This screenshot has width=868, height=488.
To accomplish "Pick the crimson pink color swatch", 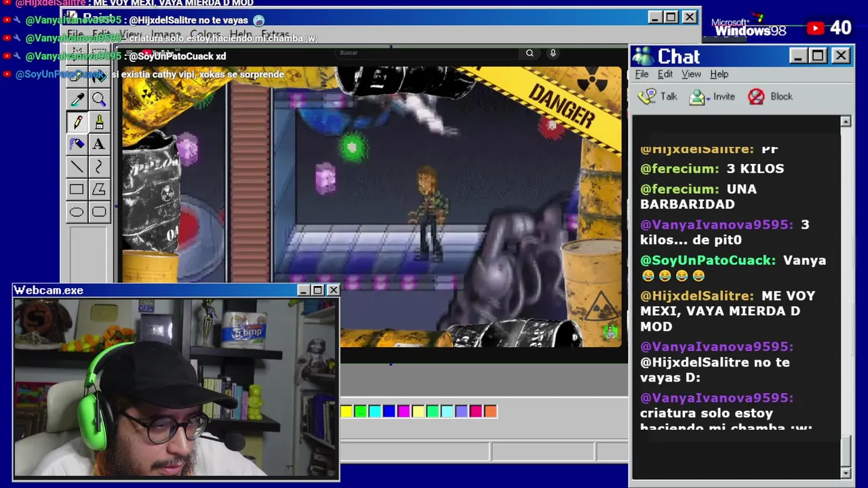I will [x=475, y=411].
